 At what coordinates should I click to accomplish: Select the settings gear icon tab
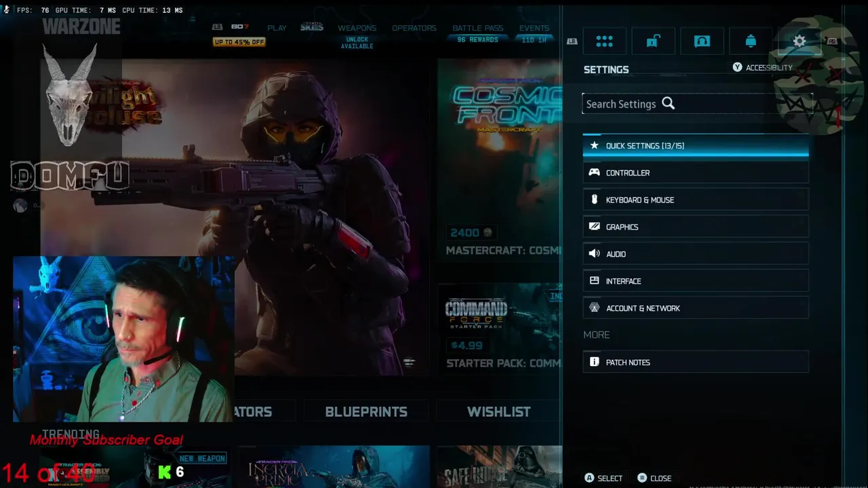pyautogui.click(x=800, y=41)
